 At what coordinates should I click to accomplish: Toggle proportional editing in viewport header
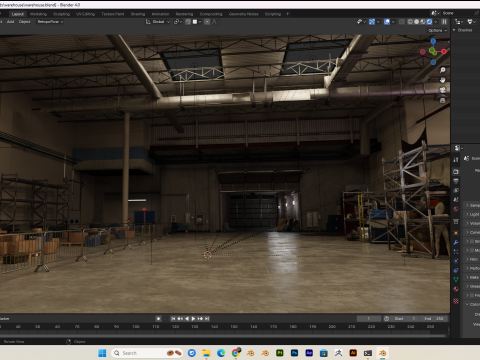click(x=207, y=22)
